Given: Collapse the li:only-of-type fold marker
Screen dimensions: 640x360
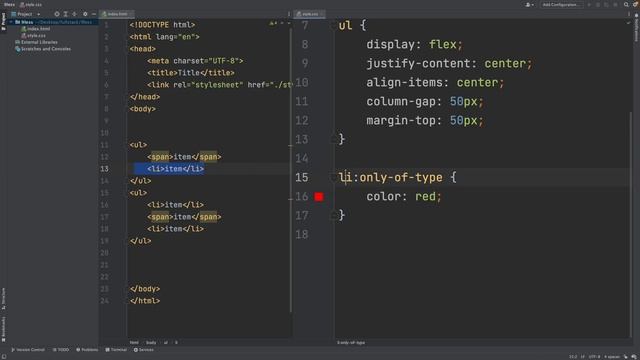Looking at the screenshot, I should [x=333, y=178].
